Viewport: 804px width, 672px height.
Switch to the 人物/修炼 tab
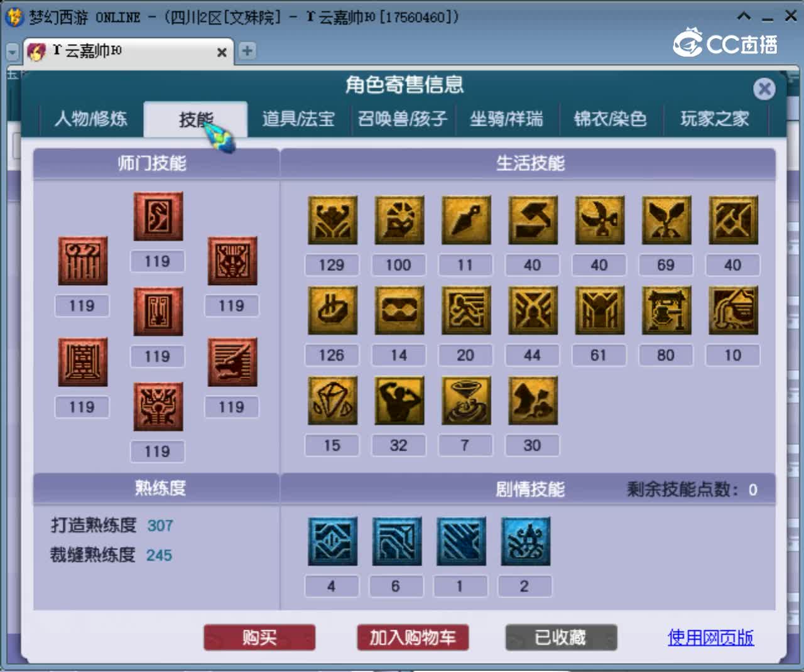(x=91, y=119)
